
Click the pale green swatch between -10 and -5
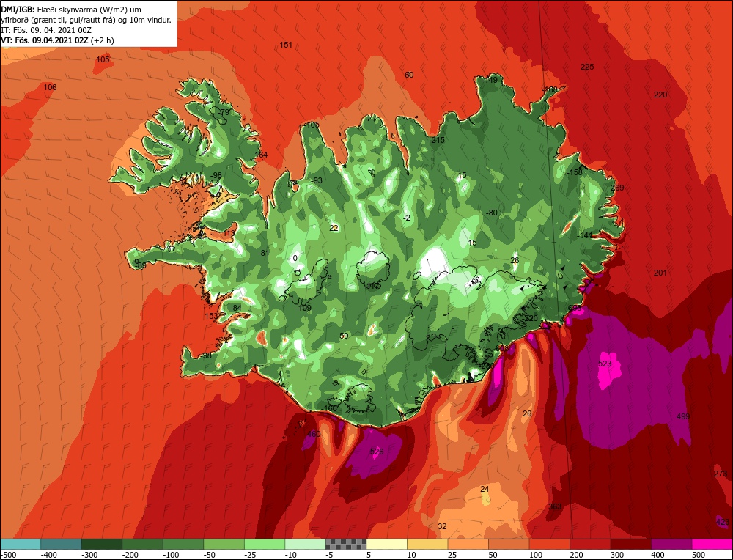(x=305, y=544)
